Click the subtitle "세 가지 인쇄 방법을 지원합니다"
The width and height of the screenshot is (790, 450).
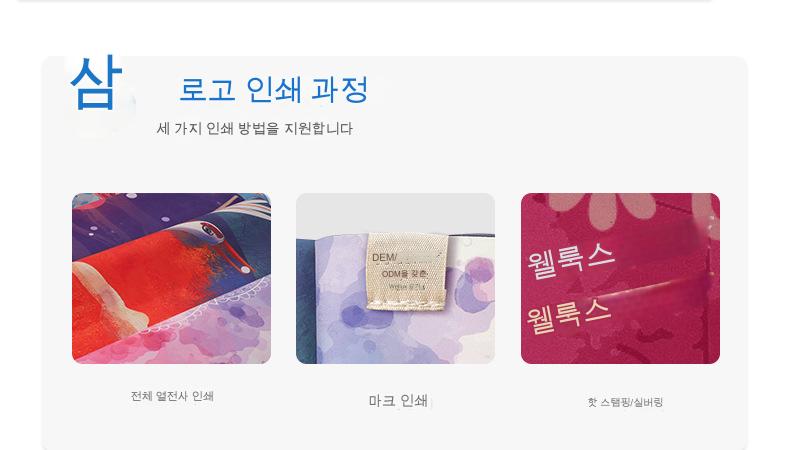point(254,128)
